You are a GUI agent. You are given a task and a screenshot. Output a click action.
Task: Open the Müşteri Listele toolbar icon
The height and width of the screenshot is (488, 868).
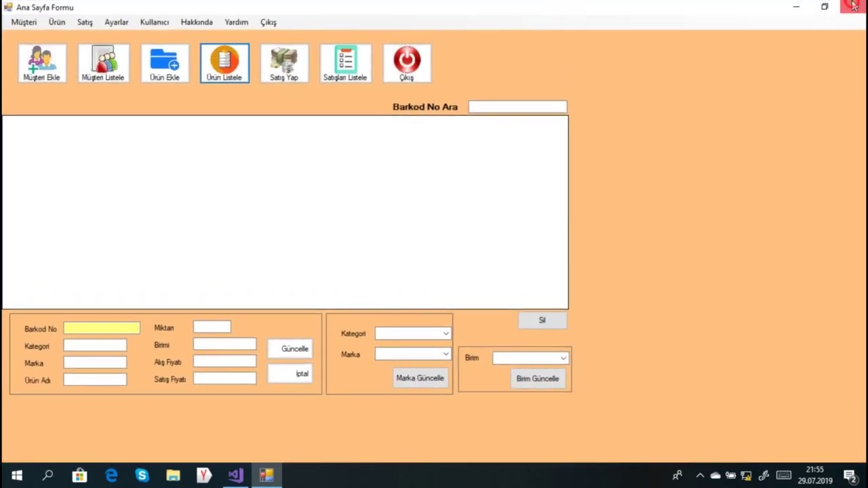[x=103, y=63]
